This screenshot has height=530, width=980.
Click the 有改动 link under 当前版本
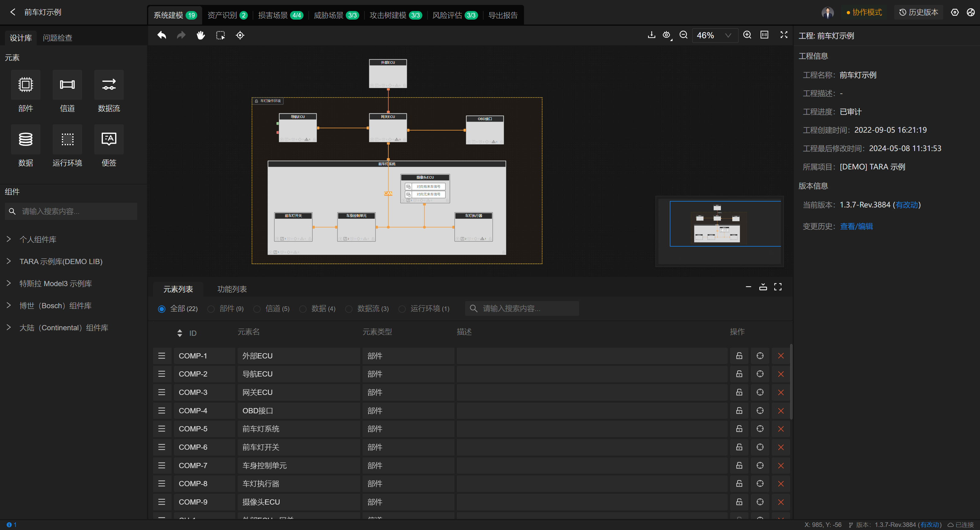tap(907, 205)
